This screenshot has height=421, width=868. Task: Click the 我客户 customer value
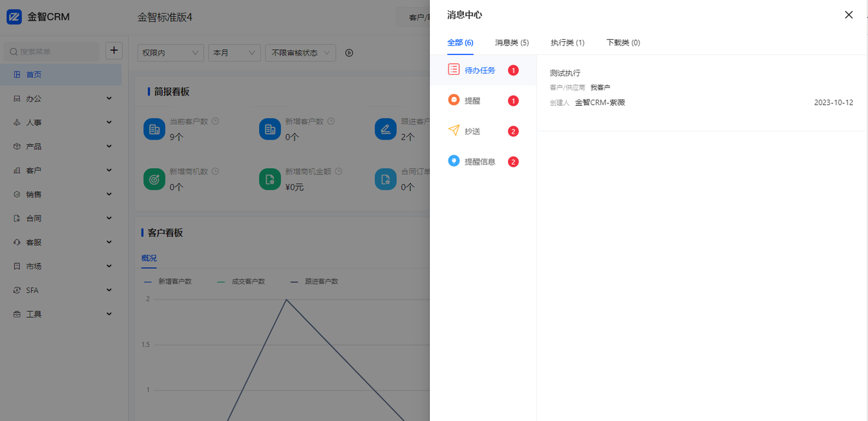click(x=600, y=87)
